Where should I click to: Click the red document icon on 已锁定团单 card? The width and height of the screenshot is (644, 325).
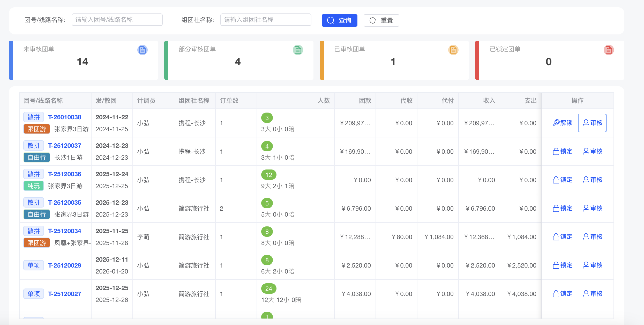609,50
